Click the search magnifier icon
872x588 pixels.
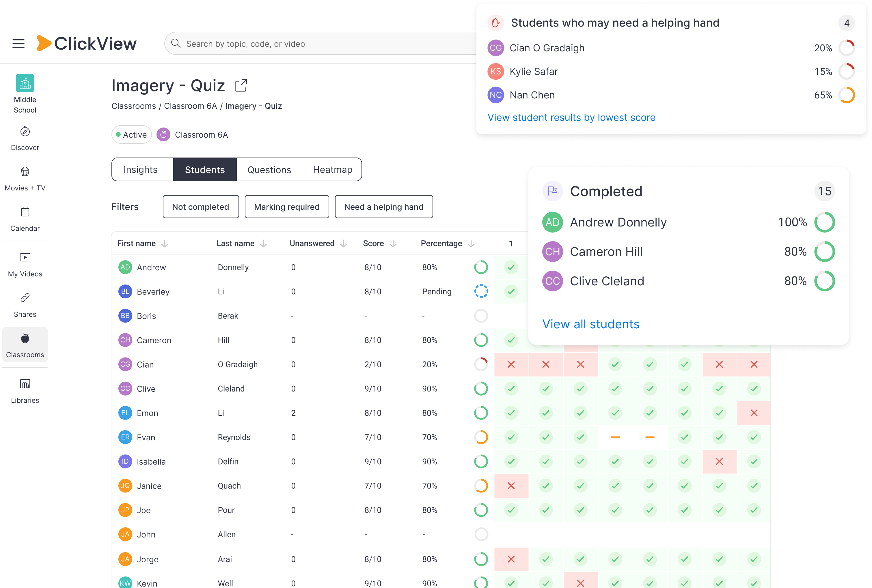(x=176, y=44)
